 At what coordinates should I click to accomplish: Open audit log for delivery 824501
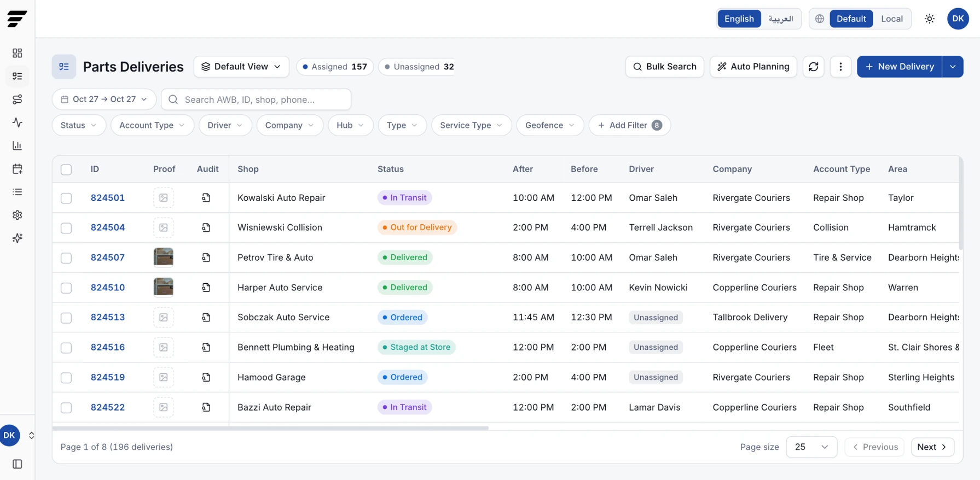coord(206,198)
